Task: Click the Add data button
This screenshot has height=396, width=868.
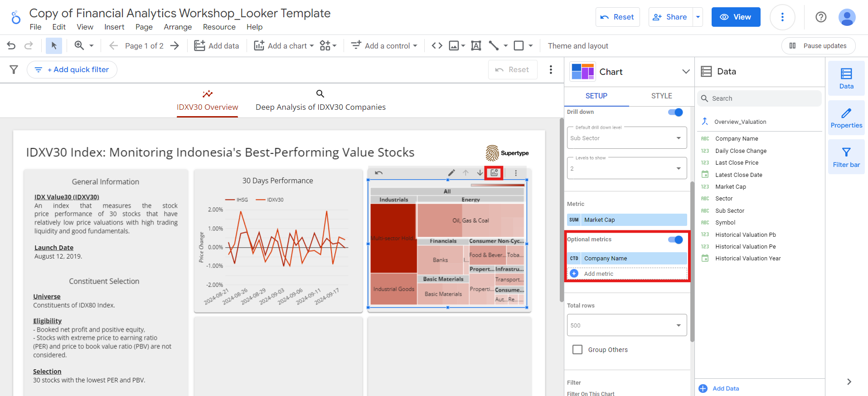Action: pyautogui.click(x=217, y=45)
